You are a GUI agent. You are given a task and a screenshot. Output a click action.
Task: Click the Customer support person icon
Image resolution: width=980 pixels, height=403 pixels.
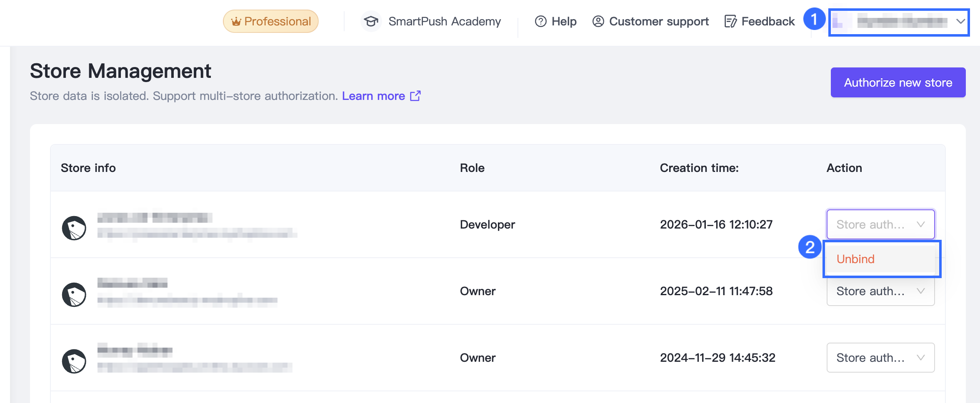[x=598, y=21]
